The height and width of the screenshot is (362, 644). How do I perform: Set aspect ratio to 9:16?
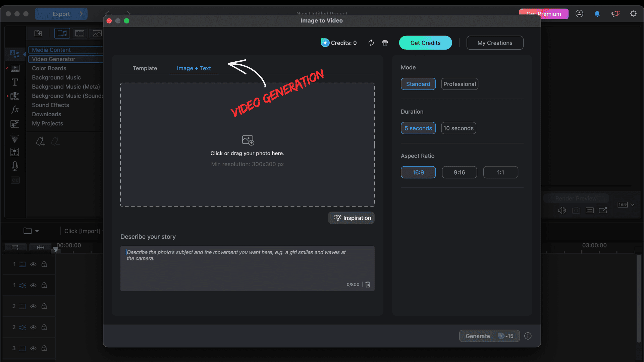pos(459,173)
